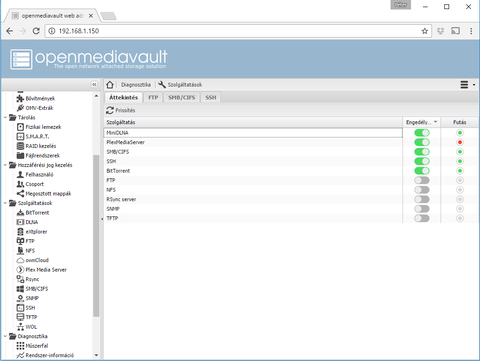The width and height of the screenshot is (480, 361).
Task: Open RAID kezelés icon
Action: tap(20, 146)
